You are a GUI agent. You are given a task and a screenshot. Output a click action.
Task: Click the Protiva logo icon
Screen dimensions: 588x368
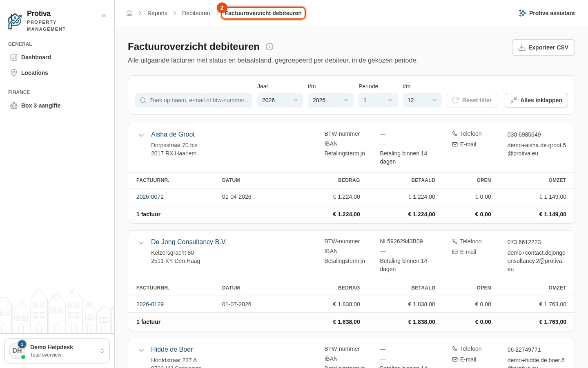click(15, 21)
